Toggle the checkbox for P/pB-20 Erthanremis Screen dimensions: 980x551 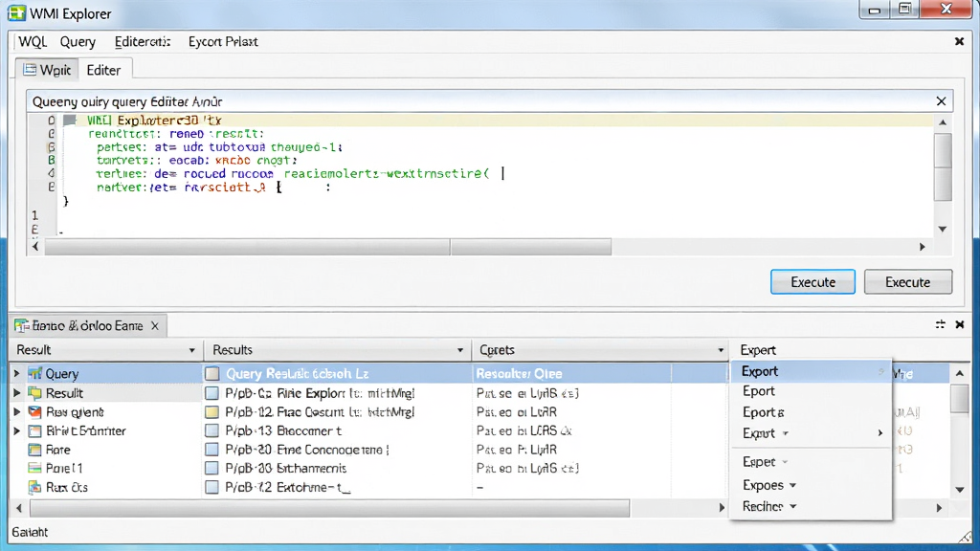pyautogui.click(x=212, y=469)
